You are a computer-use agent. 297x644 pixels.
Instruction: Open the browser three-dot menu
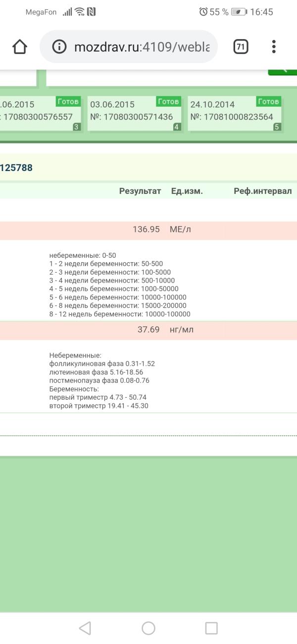pyautogui.click(x=274, y=47)
